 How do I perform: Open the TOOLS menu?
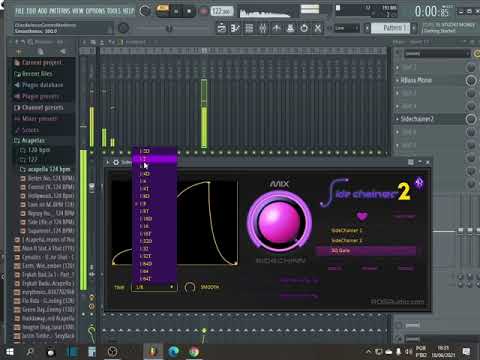(x=114, y=11)
